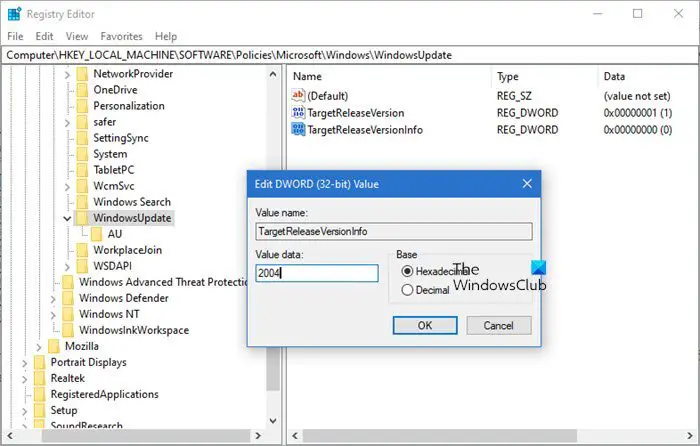Select the Windows Defender folder icon
The image size is (700, 446).
point(68,299)
